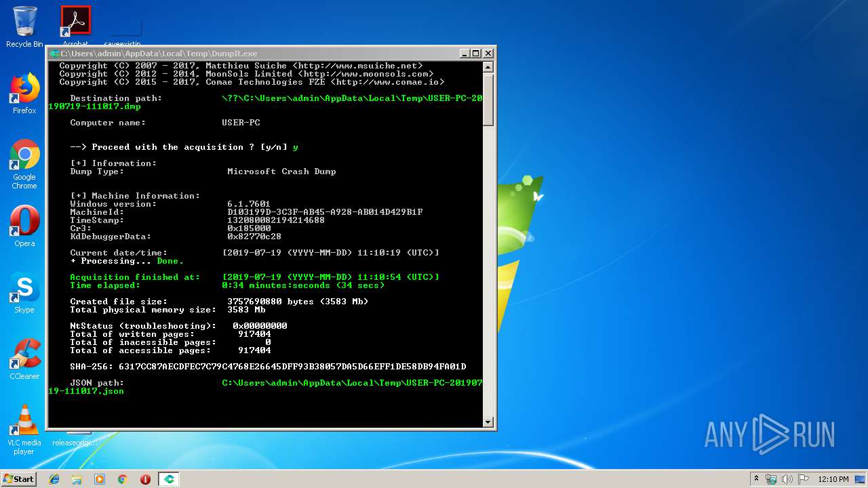Click the DumpIt.exe title bar text
Image resolution: width=868 pixels, height=488 pixels.
click(159, 54)
